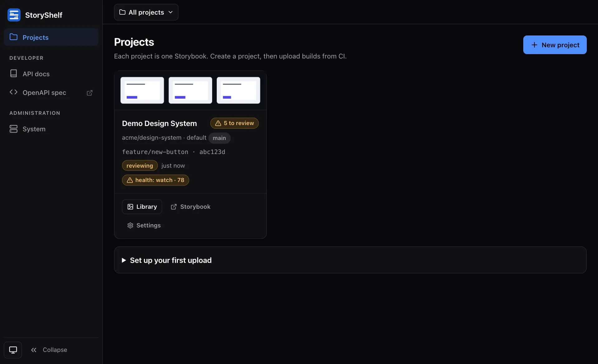This screenshot has width=598, height=364.
Task: Click the reviewing status badge
Action: tap(140, 166)
